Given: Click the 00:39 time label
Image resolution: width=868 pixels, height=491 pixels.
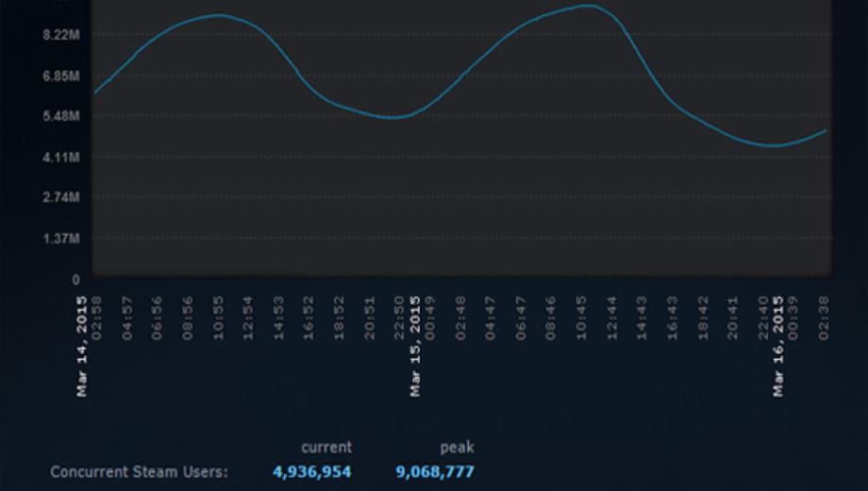Looking at the screenshot, I should click(793, 318).
